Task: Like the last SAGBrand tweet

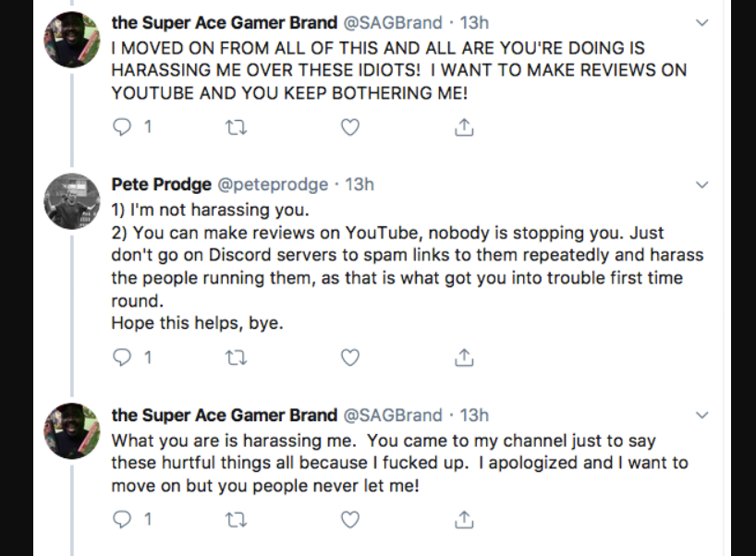Action: coord(350,519)
